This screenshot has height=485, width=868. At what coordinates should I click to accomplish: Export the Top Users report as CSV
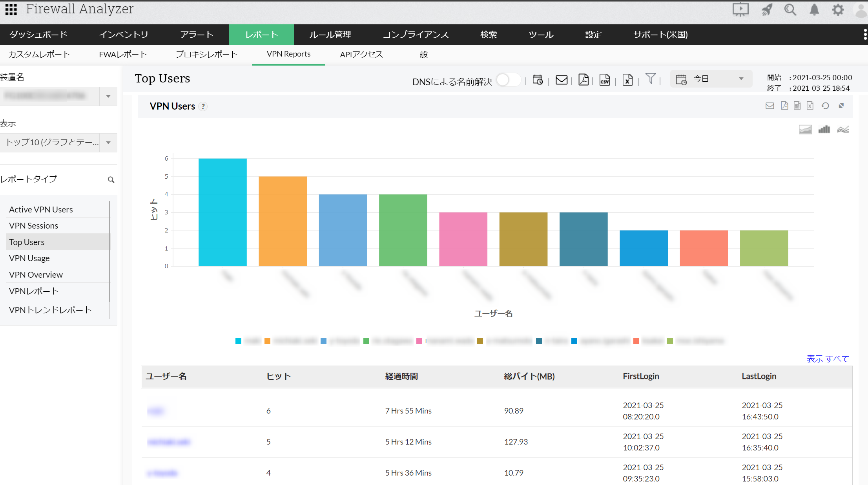(x=604, y=80)
